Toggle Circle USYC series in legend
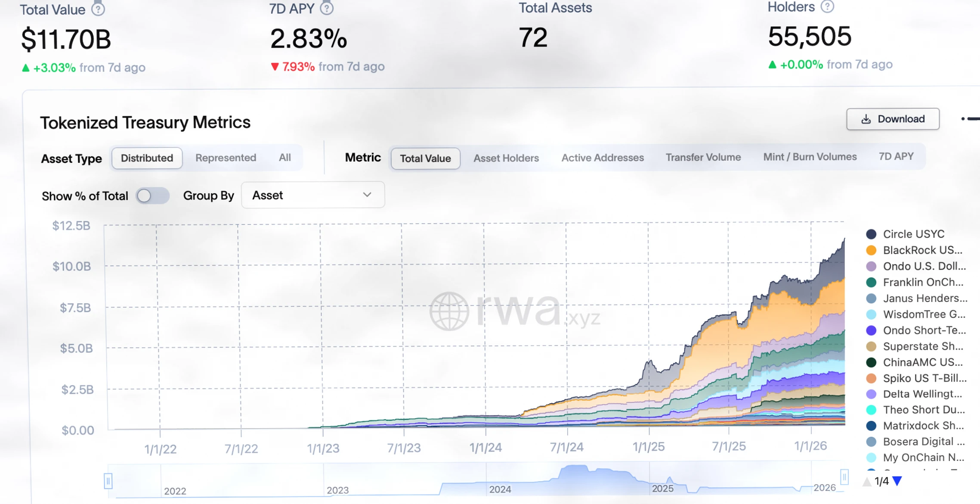 pos(905,234)
